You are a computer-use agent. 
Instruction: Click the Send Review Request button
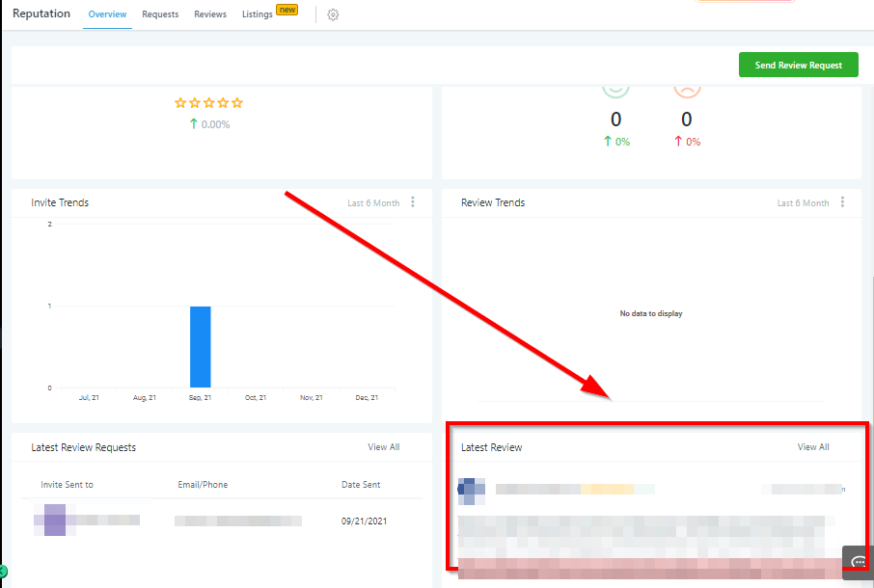point(798,66)
